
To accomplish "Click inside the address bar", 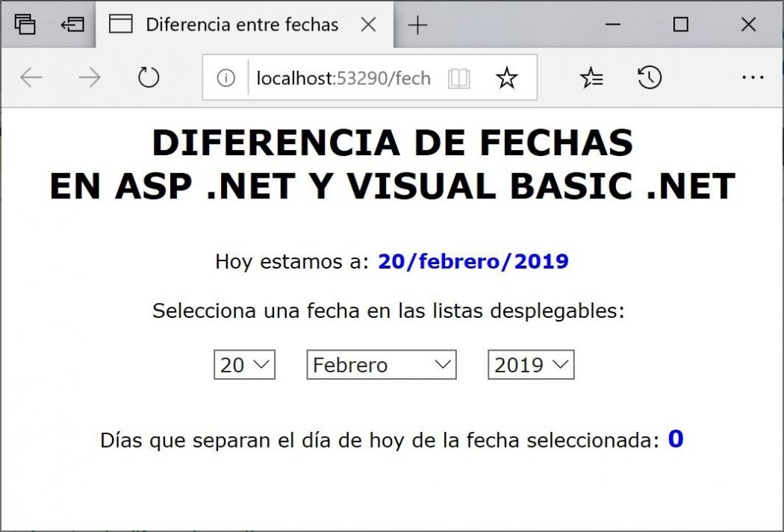I will [x=343, y=77].
